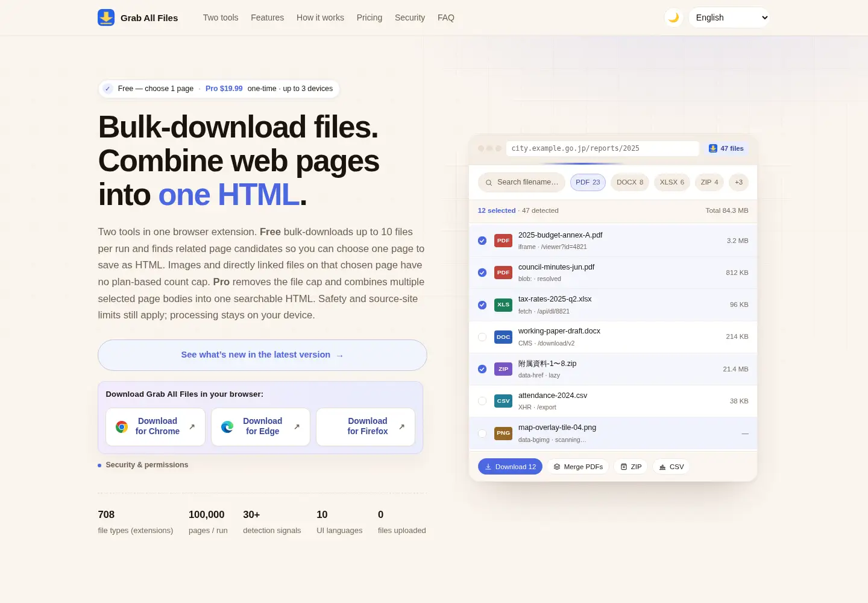The image size is (868, 603).
Task: Click file name working-paper-draft.docx
Action: tap(559, 331)
